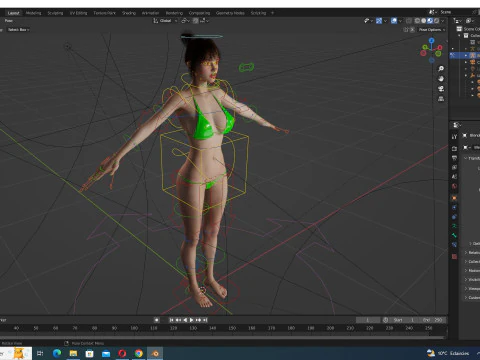Image resolution: width=480 pixels, height=360 pixels.
Task: Align view to the red X axis
Action: point(440,48)
